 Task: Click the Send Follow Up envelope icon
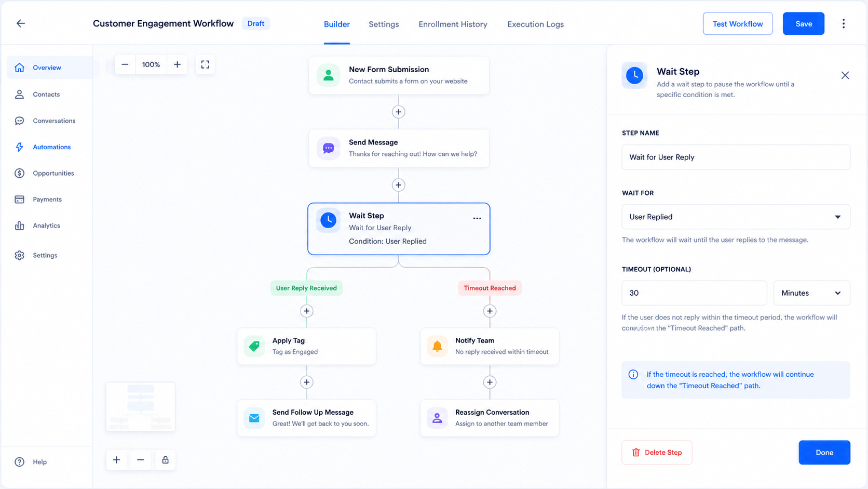tap(254, 418)
